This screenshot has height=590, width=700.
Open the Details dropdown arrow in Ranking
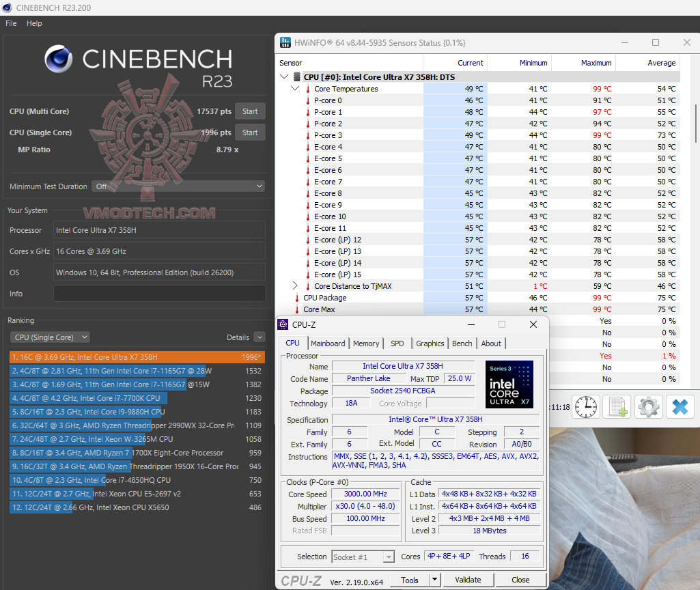tap(260, 337)
